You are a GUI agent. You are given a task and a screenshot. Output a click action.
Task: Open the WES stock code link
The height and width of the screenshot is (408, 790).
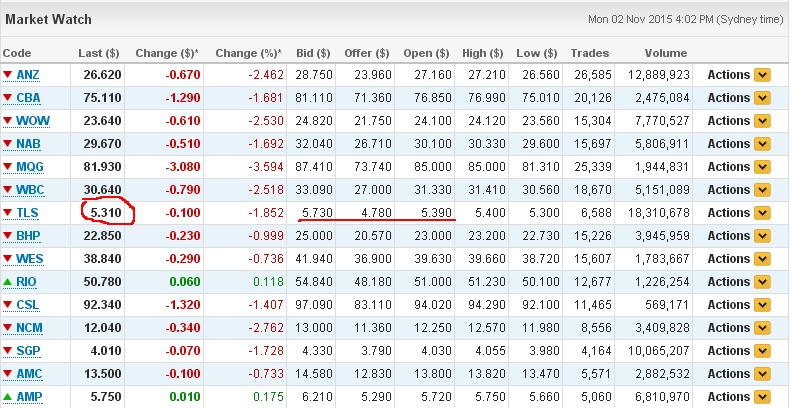(30, 259)
